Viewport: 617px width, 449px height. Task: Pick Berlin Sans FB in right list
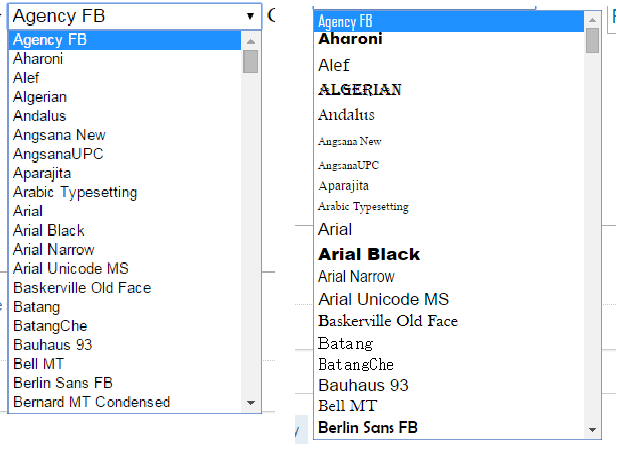[x=368, y=427]
